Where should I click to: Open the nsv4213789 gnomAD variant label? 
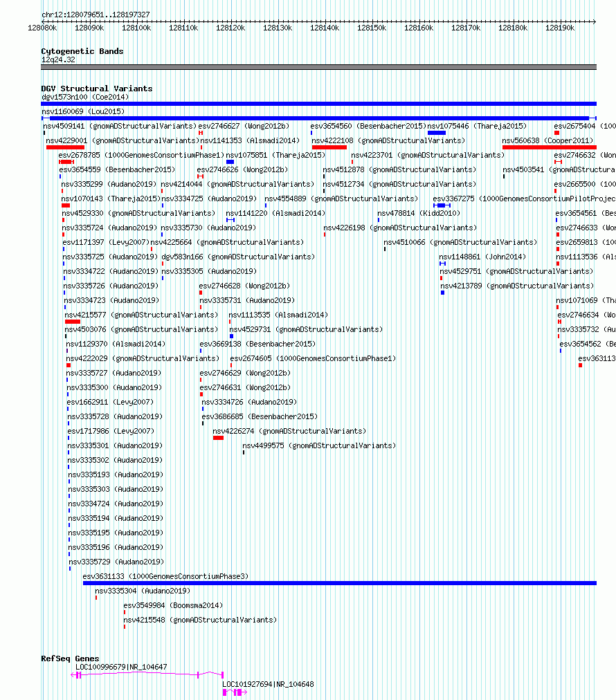pos(517,286)
